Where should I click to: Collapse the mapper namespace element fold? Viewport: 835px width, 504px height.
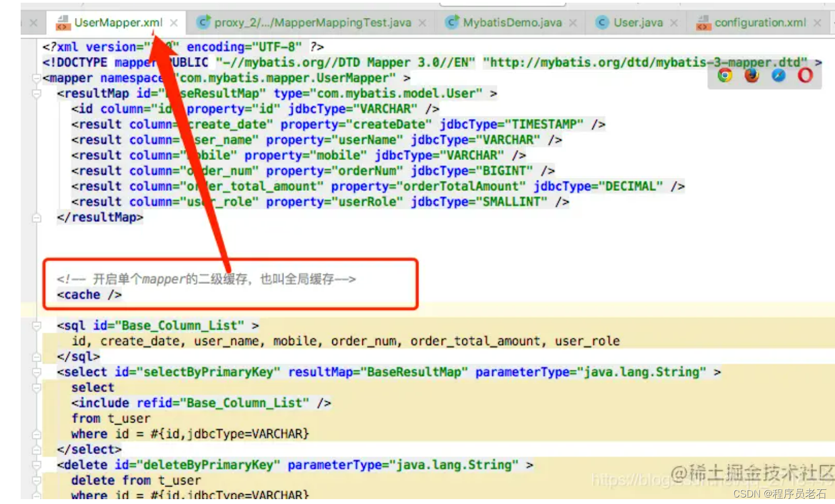point(36,78)
